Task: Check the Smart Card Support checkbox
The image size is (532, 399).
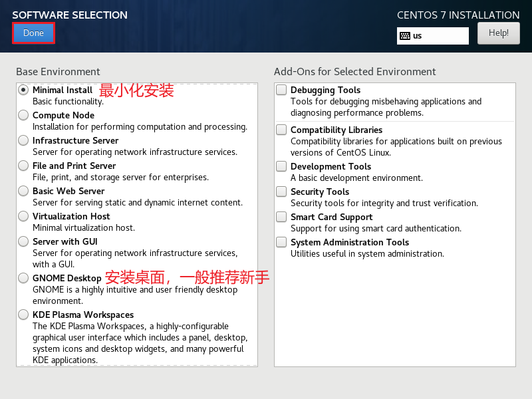Action: click(x=281, y=217)
